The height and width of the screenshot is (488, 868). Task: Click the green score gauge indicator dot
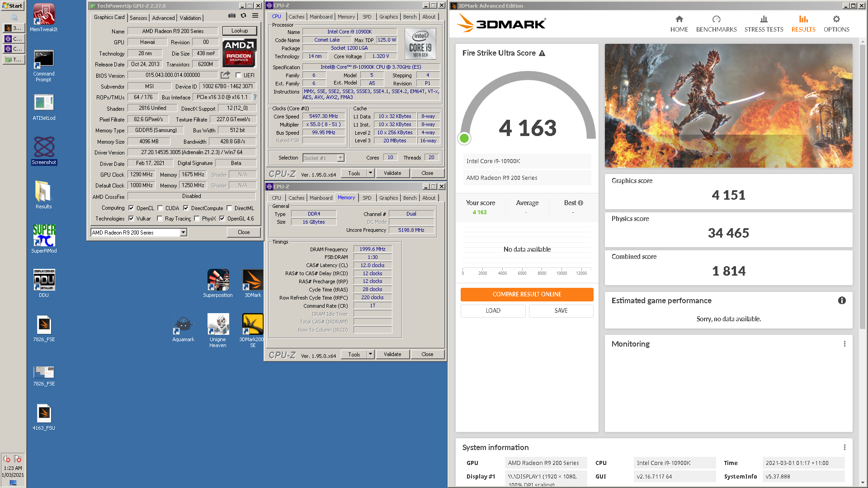click(x=464, y=138)
